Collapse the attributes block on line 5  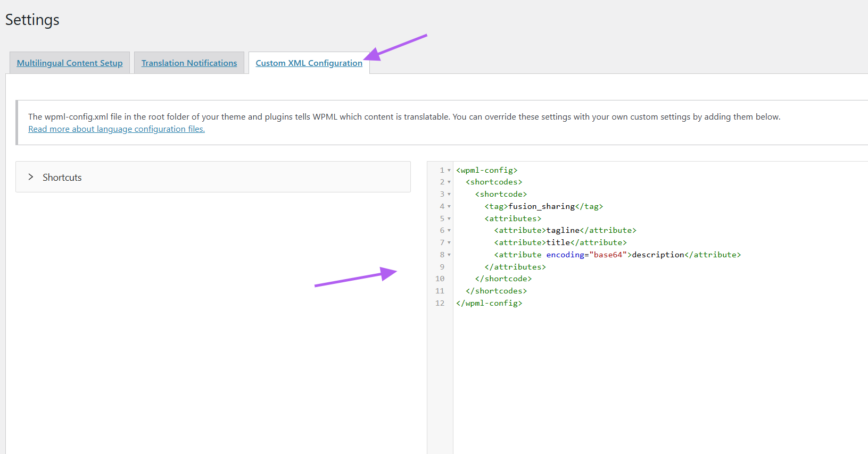[449, 219]
